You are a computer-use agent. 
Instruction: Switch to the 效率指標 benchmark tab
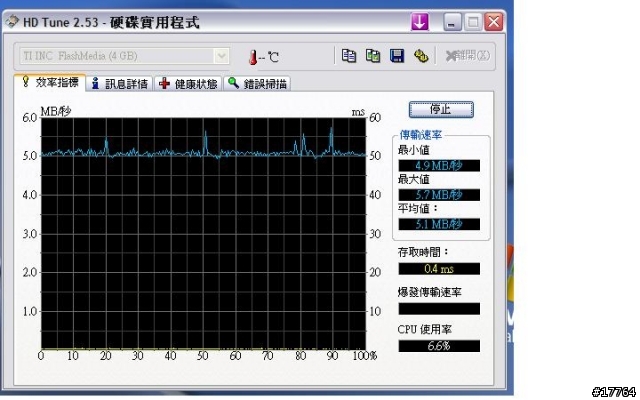pyautogui.click(x=50, y=82)
